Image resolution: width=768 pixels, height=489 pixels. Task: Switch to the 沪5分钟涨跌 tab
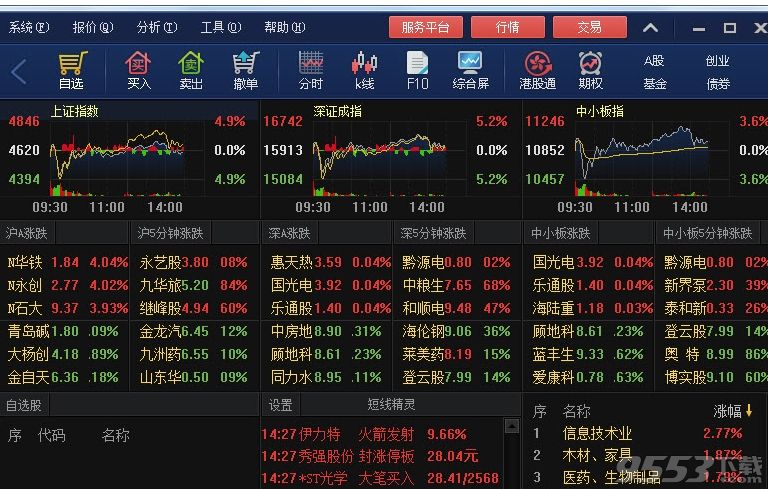(x=170, y=233)
